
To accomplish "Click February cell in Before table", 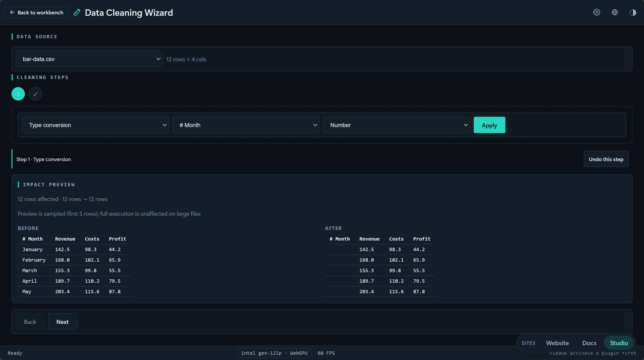I will [34, 260].
